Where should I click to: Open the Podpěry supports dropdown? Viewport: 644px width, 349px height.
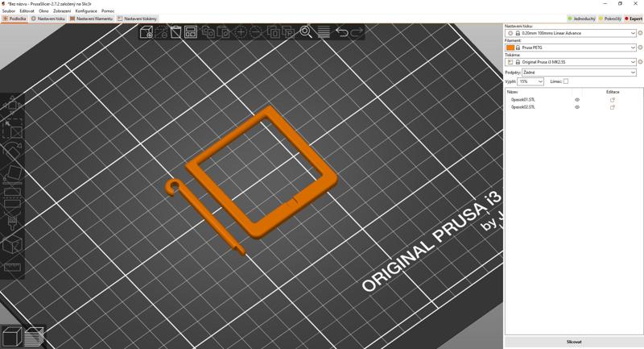point(579,73)
